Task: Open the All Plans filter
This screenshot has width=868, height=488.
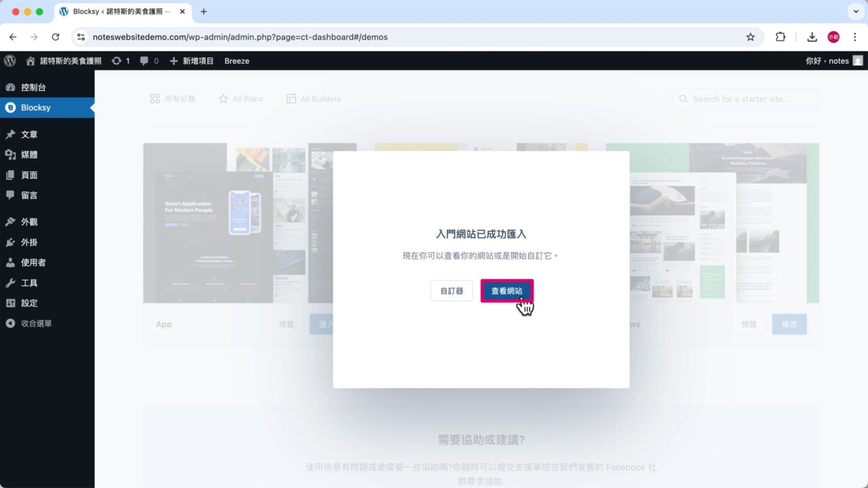Action: 241,98
